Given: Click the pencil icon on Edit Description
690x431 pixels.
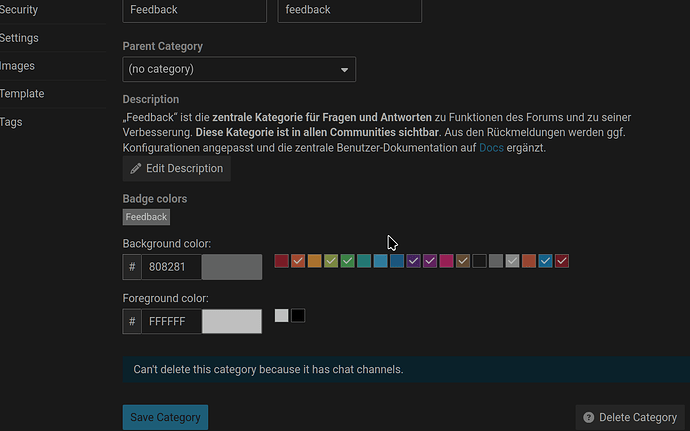Looking at the screenshot, I should point(136,169).
